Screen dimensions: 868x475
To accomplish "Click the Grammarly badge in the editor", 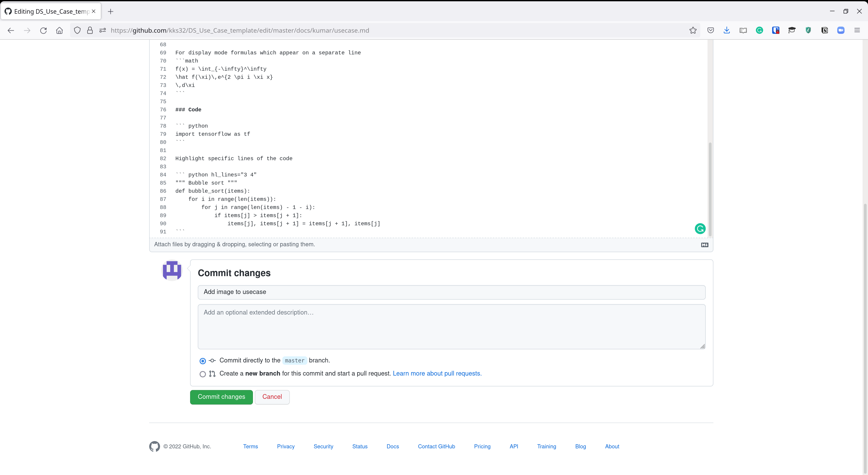I will coord(700,229).
